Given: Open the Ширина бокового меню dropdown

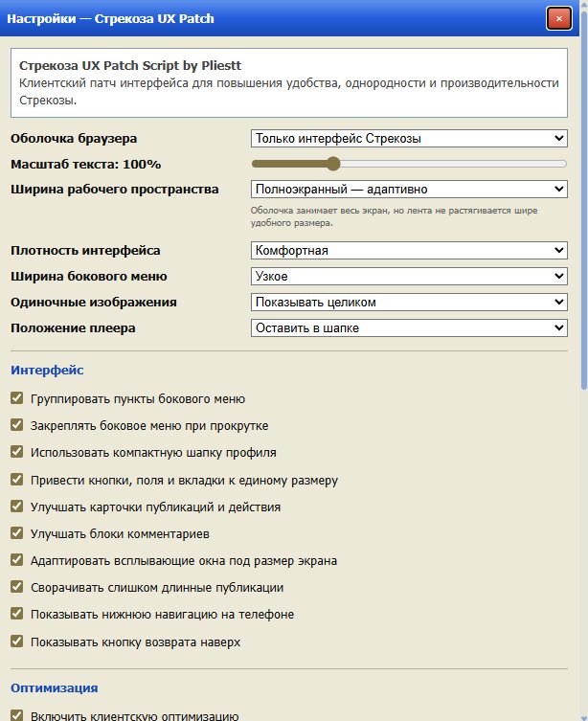Looking at the screenshot, I should pyautogui.click(x=409, y=277).
